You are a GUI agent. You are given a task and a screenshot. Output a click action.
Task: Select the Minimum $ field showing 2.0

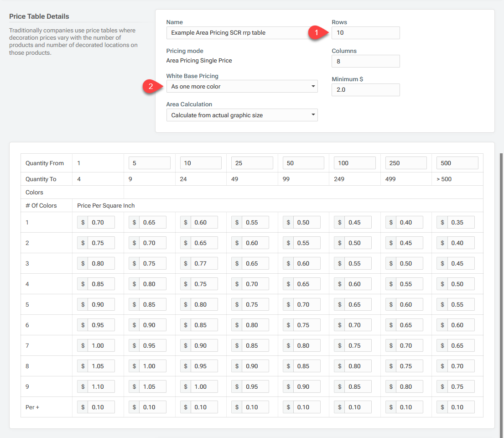(x=365, y=89)
